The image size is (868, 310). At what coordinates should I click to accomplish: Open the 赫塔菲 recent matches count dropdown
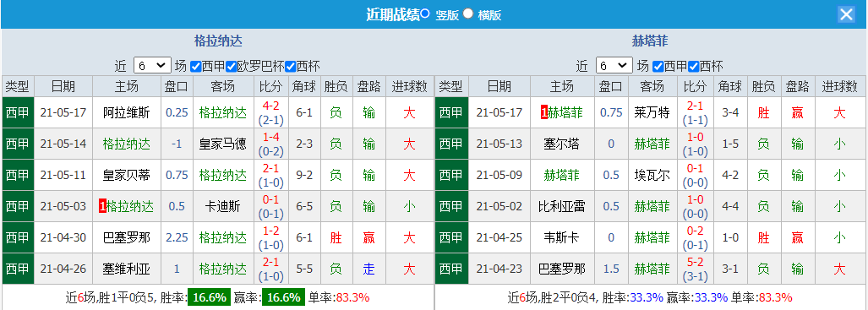[x=614, y=66]
